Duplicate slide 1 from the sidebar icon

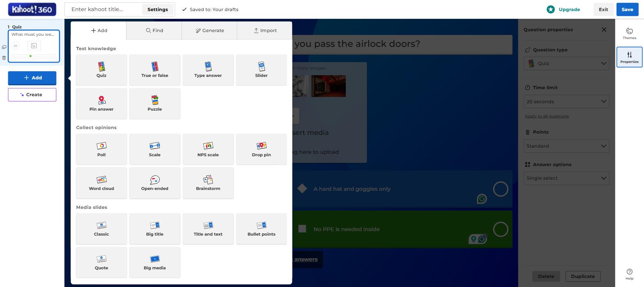pos(4,47)
